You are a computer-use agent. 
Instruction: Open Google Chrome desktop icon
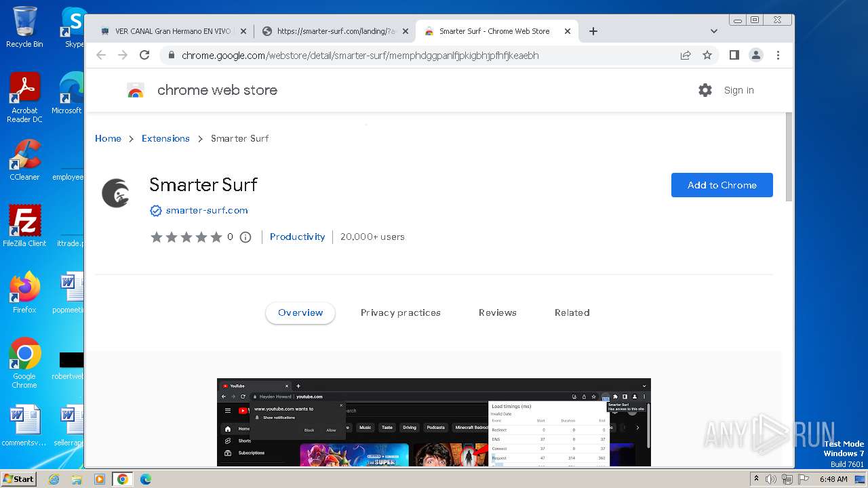pos(24,363)
